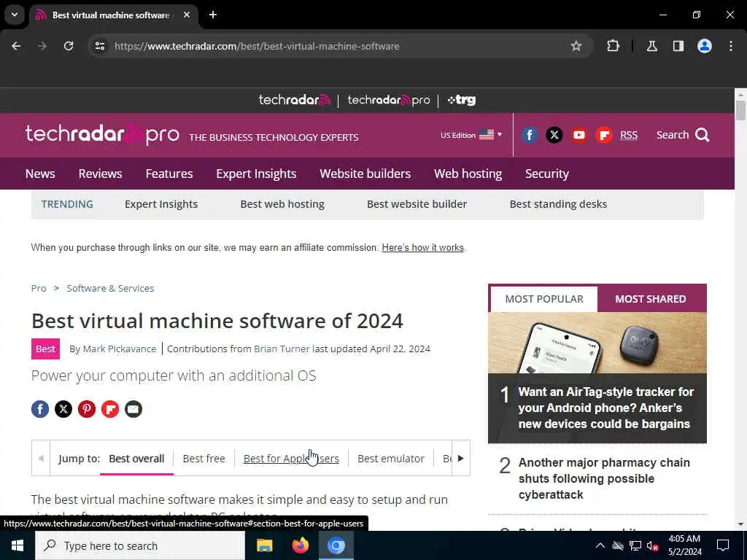
Task: Open Firefox from taskbar
Action: (300, 545)
